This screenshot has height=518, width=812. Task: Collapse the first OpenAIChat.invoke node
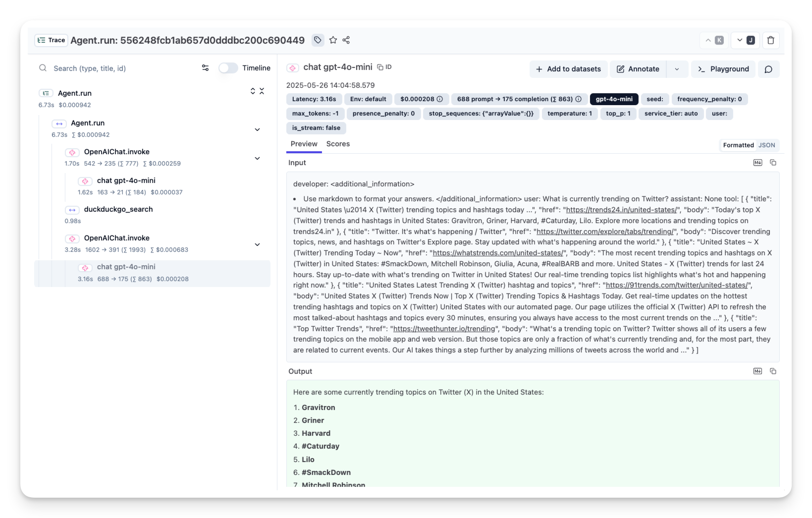coord(257,158)
